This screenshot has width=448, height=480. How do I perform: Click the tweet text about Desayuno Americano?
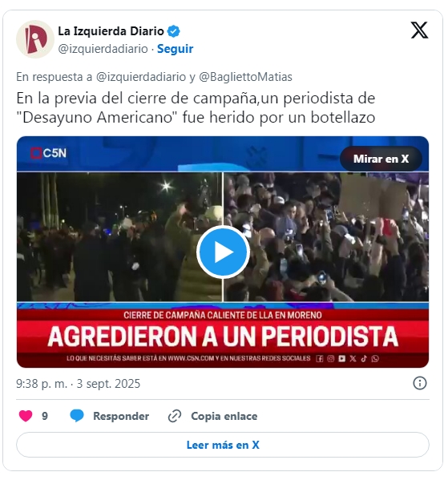tap(196, 107)
